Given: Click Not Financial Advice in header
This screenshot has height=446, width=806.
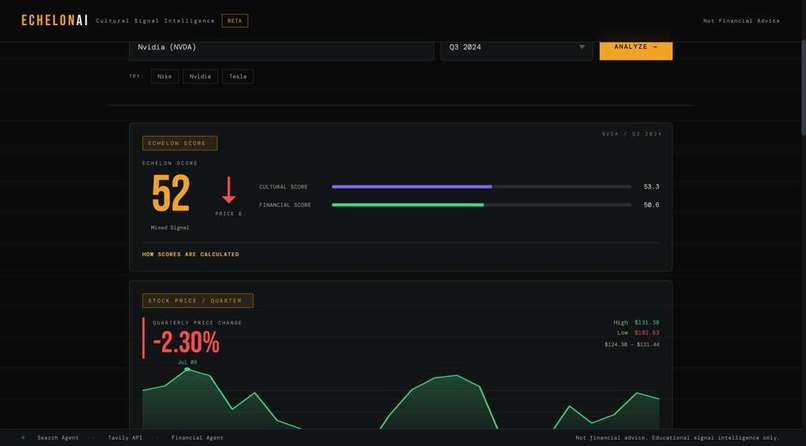Looking at the screenshot, I should coord(741,21).
